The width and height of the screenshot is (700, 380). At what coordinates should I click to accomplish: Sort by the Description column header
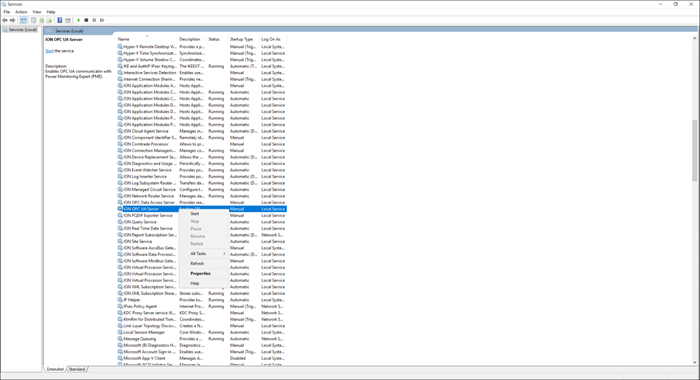point(192,39)
